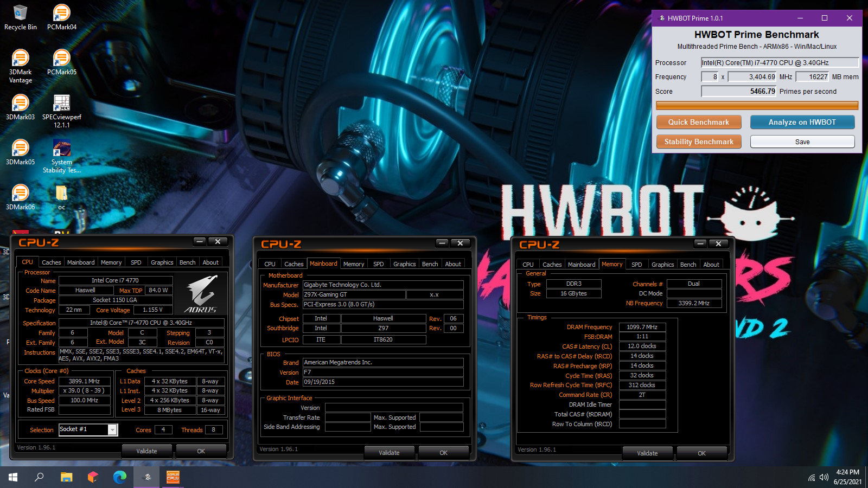The height and width of the screenshot is (488, 868).
Task: Open Mainboard tab in CPU-Z CPU window
Action: 81,262
